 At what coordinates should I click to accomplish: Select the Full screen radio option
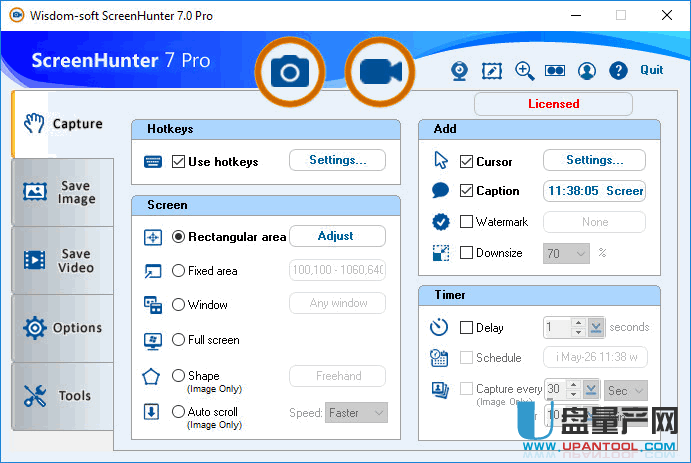click(x=179, y=340)
